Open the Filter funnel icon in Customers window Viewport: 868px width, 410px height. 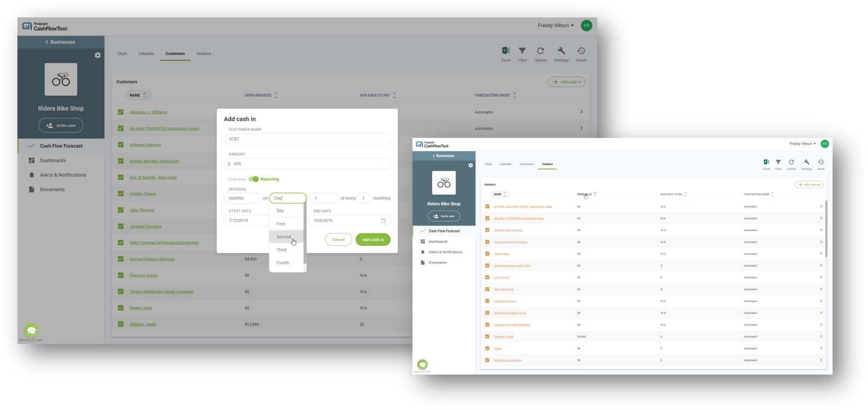click(522, 51)
